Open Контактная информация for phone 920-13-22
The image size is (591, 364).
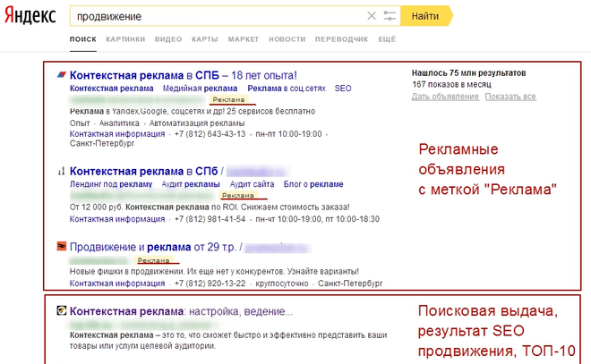click(117, 284)
